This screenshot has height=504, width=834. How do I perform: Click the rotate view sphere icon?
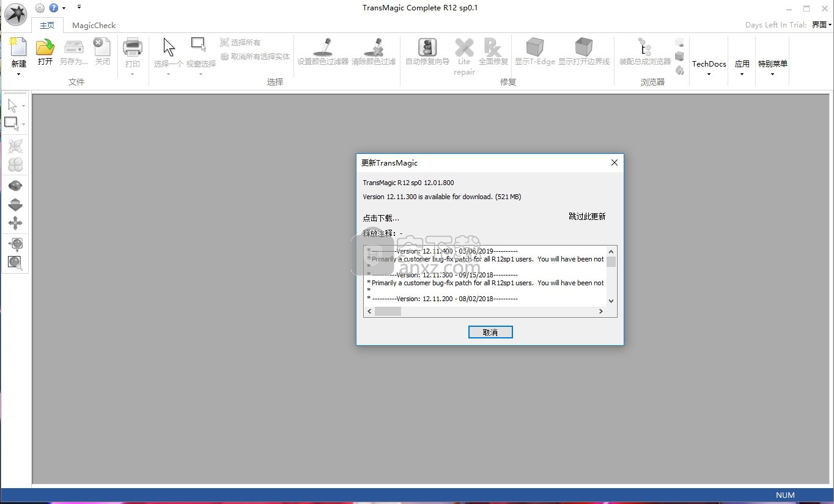(x=15, y=185)
